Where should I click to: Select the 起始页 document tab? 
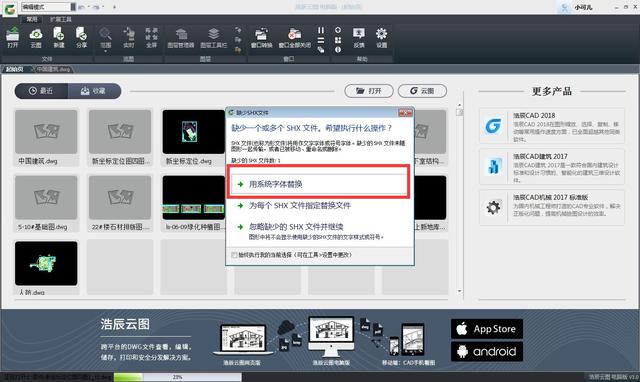[x=15, y=69]
